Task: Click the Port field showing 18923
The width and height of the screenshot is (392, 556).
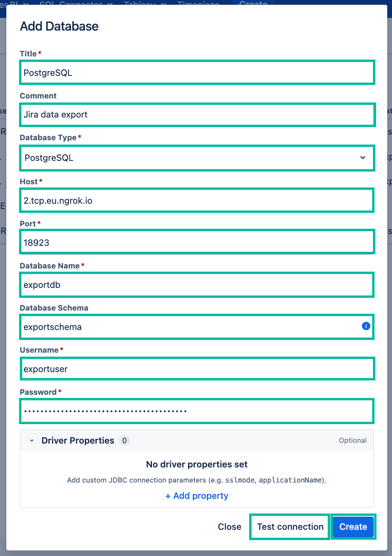Action: [x=197, y=242]
